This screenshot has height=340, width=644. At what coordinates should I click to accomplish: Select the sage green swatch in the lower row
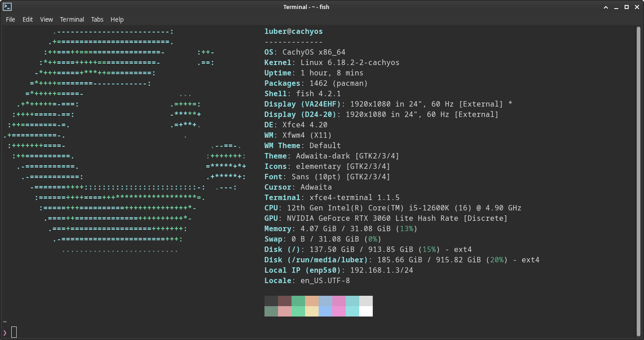click(271, 311)
